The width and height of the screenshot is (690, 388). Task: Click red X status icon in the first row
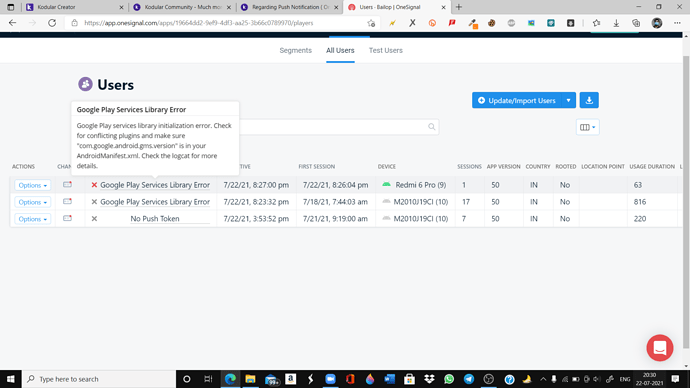click(94, 185)
